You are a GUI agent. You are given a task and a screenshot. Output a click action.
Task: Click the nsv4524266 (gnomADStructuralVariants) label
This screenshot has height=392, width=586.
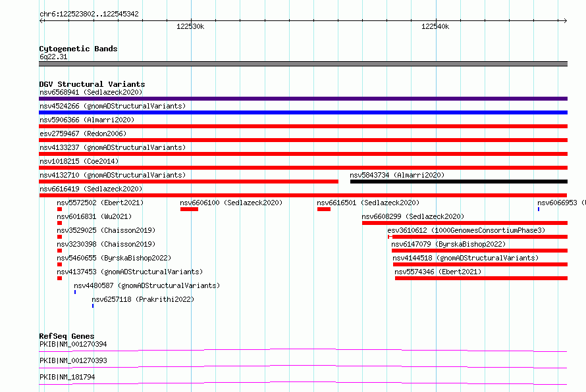coord(113,106)
